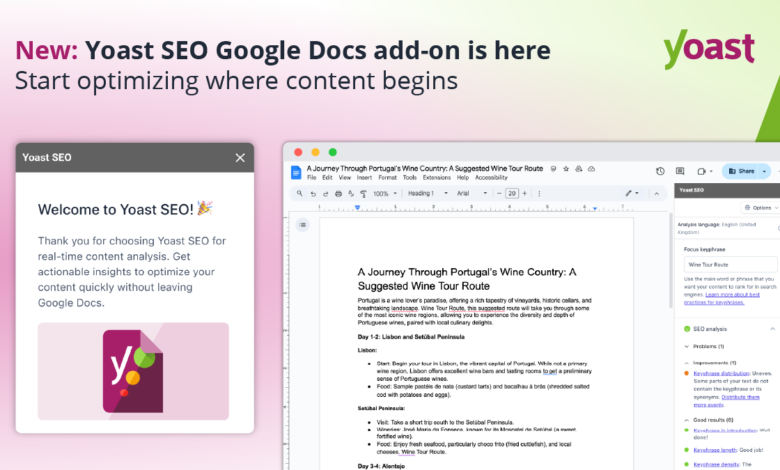The width and height of the screenshot is (780, 470).
Task: Click the left indent ruler marker
Action: click(x=357, y=207)
